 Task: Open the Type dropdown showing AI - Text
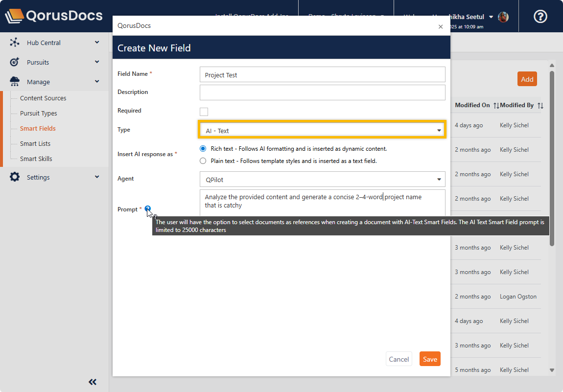point(322,130)
